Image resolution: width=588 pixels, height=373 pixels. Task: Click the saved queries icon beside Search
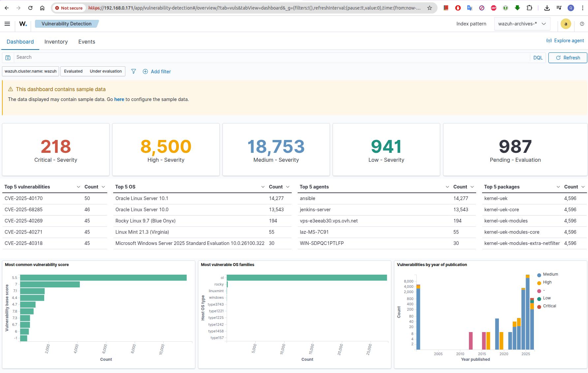coord(8,57)
